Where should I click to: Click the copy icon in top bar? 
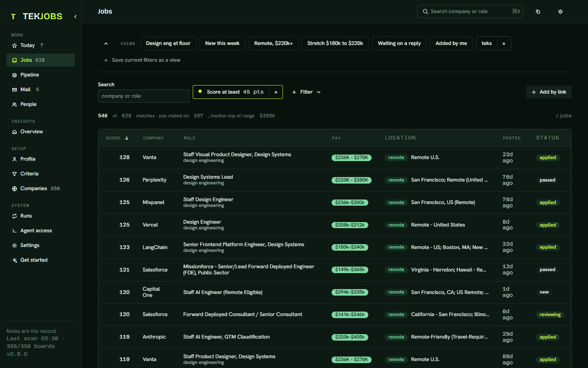point(538,11)
